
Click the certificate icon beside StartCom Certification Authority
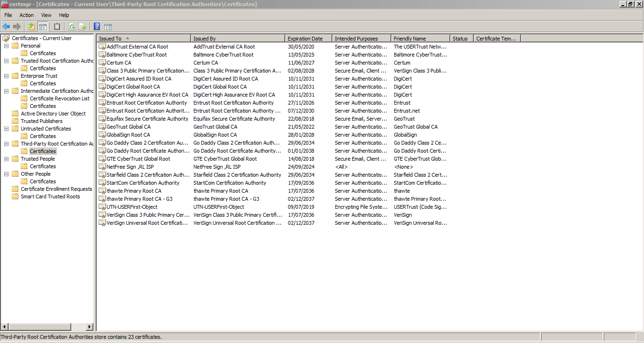[x=102, y=183]
